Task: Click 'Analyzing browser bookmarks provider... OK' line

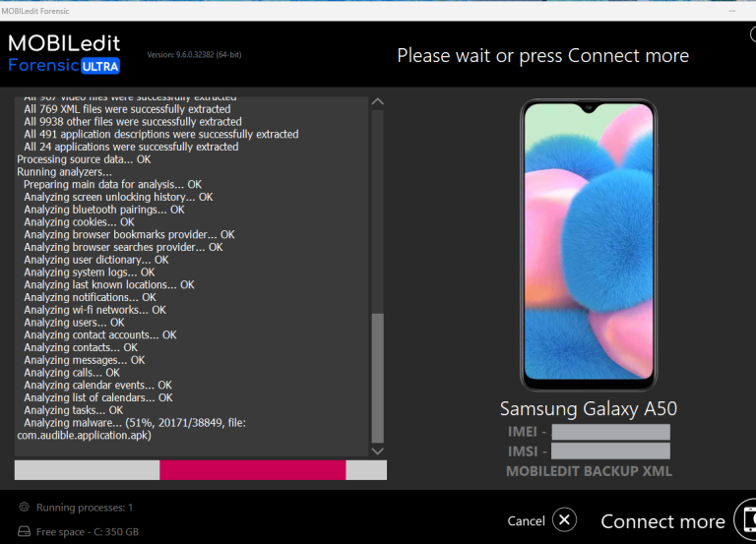Action: [129, 235]
